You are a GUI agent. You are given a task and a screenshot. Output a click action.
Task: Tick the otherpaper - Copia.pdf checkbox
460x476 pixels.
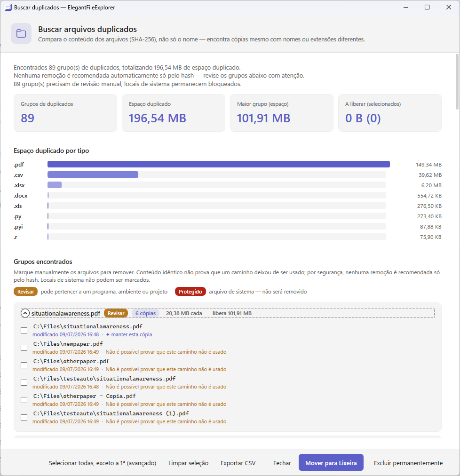coord(24,400)
